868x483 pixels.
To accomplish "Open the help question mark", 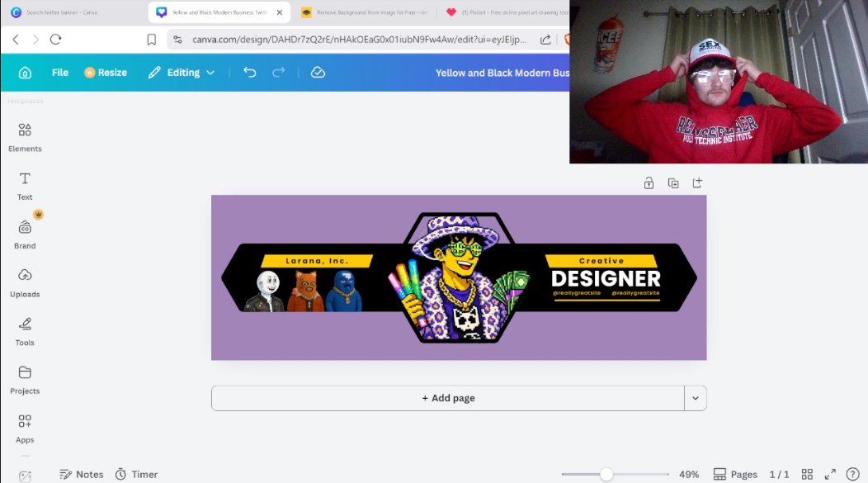I will coord(852,474).
